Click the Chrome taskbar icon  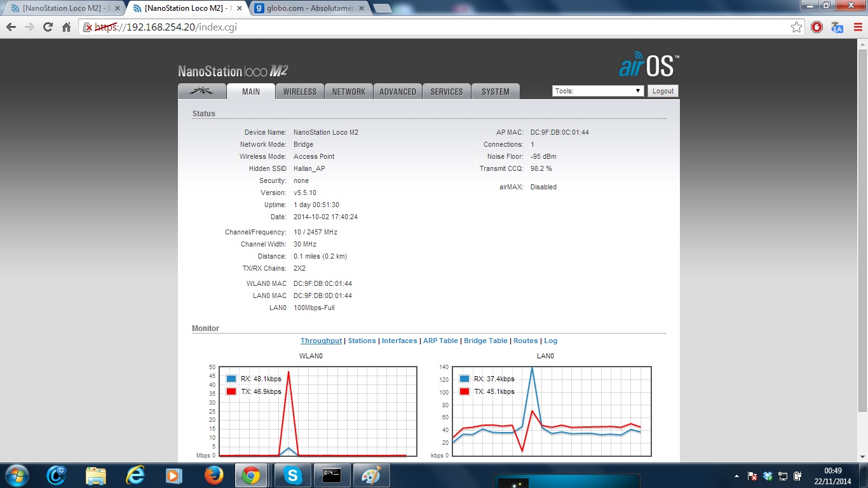pos(250,475)
